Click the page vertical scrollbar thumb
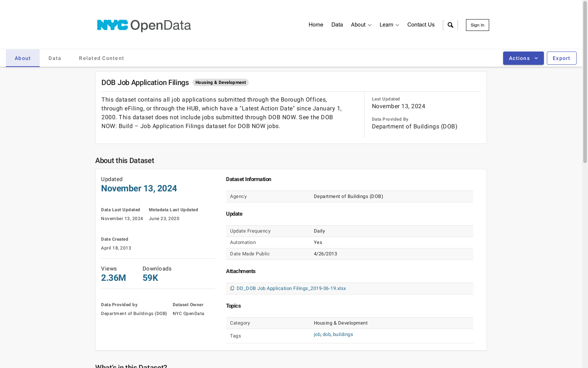Image resolution: width=588 pixels, height=368 pixels. pyautogui.click(x=585, y=82)
